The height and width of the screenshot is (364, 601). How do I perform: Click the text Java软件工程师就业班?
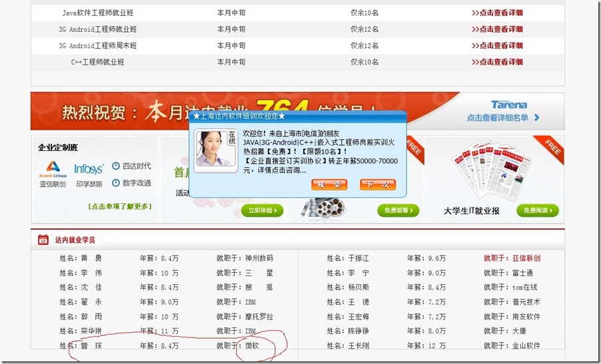coord(98,13)
